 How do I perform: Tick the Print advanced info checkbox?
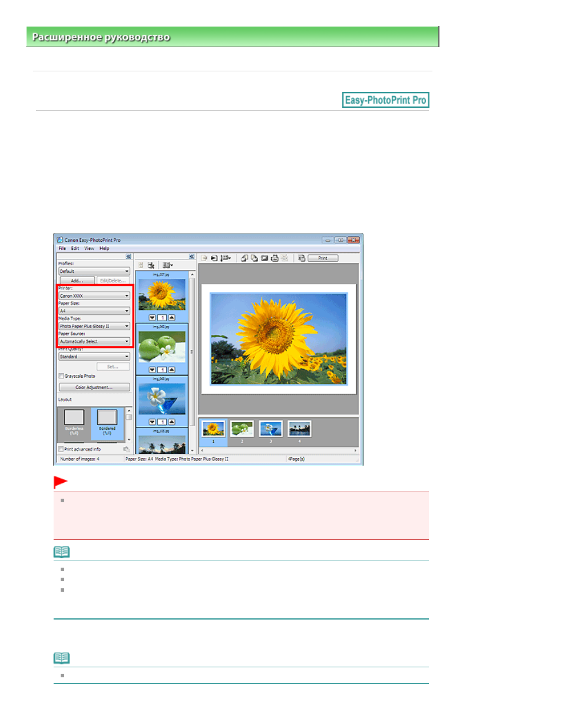61,449
